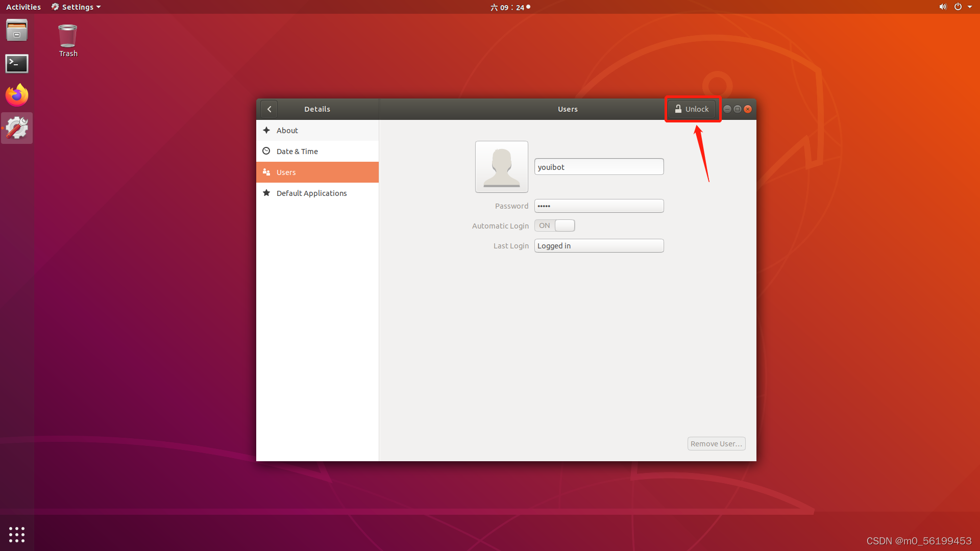
Task: Click the Remove User button
Action: point(716,444)
